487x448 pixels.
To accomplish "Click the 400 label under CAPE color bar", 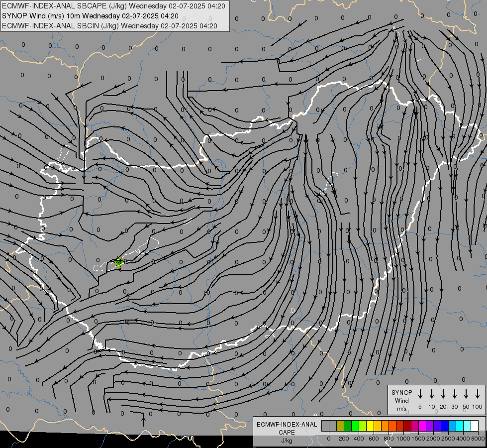I will [359, 439].
